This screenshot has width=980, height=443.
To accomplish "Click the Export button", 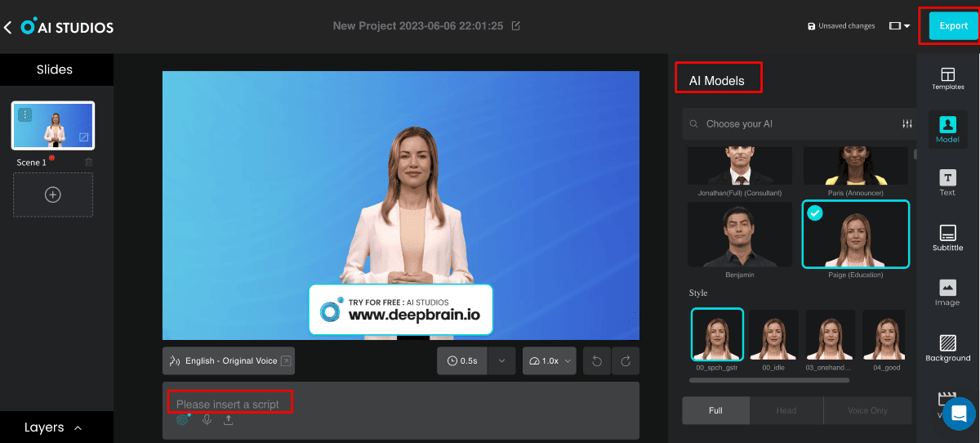I will click(x=953, y=26).
